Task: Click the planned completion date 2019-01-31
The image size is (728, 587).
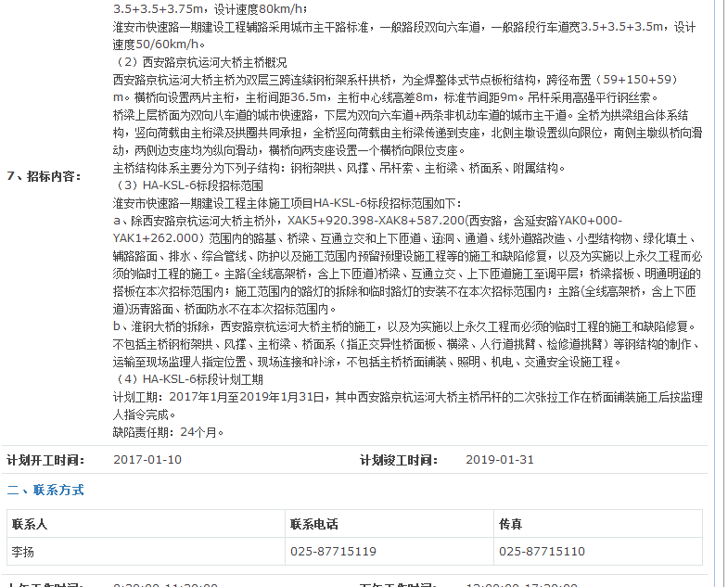Action: click(x=500, y=460)
